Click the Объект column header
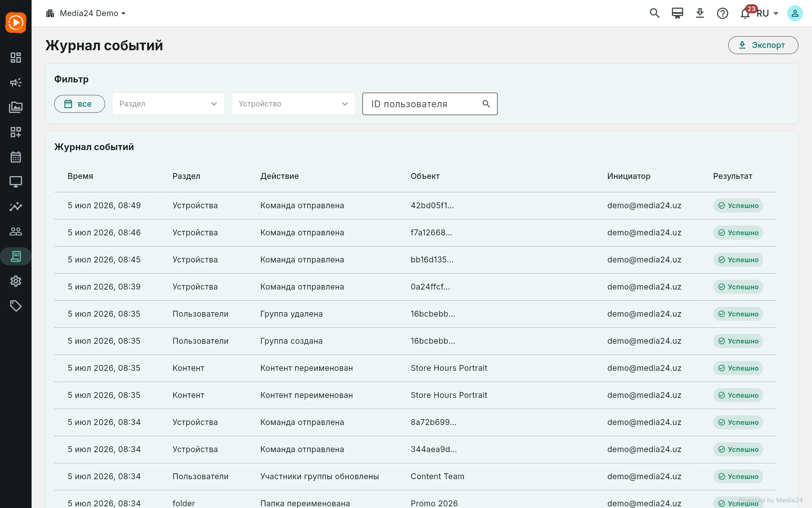The height and width of the screenshot is (508, 812). 425,176
